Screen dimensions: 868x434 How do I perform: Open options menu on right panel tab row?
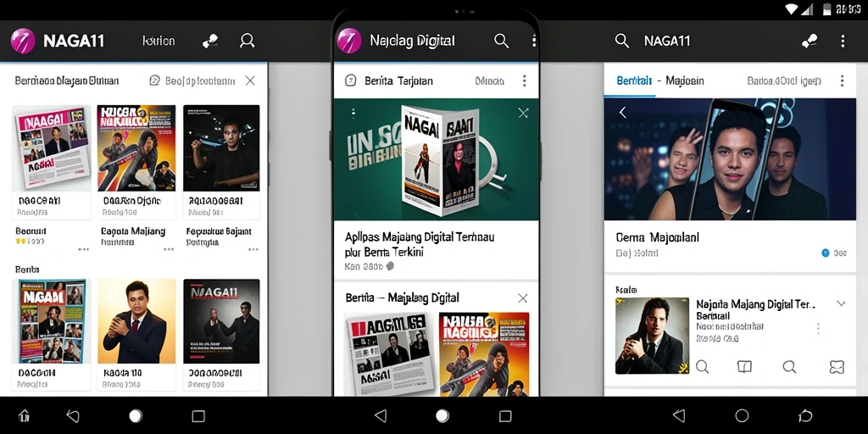pos(842,81)
